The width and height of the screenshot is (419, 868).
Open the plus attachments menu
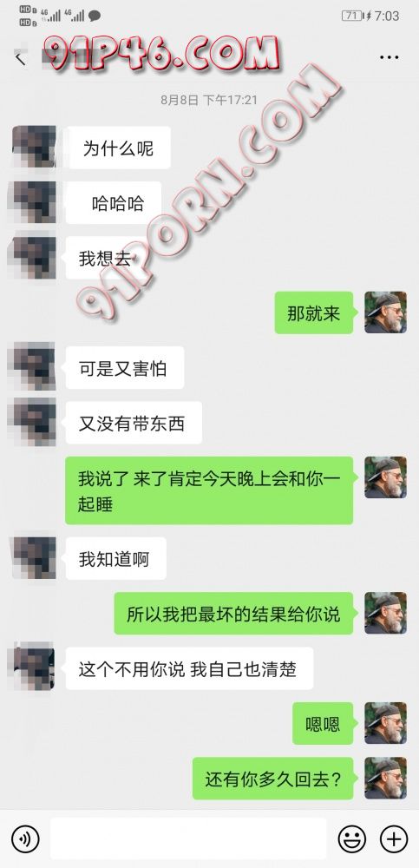pyautogui.click(x=394, y=838)
